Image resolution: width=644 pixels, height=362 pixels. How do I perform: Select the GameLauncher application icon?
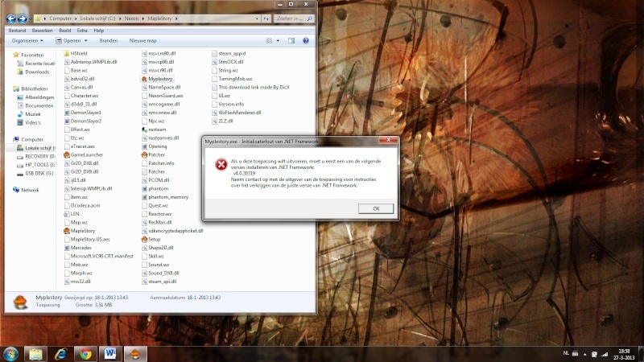pyautogui.click(x=67, y=154)
